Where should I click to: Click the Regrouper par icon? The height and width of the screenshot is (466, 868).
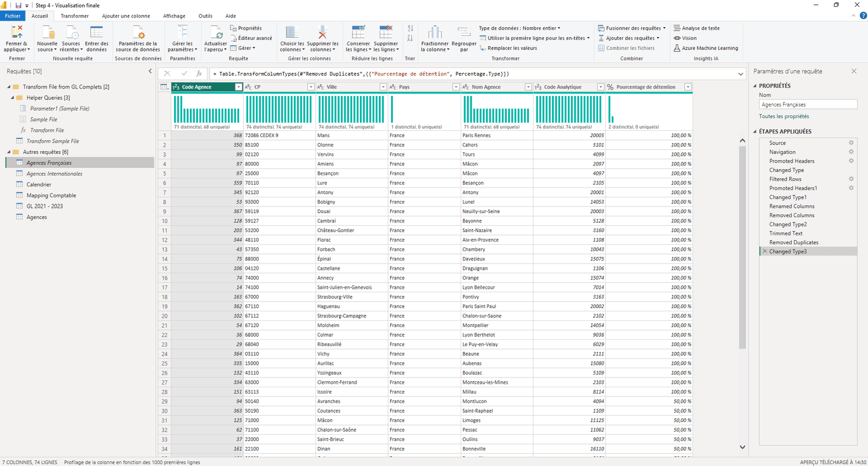(464, 32)
